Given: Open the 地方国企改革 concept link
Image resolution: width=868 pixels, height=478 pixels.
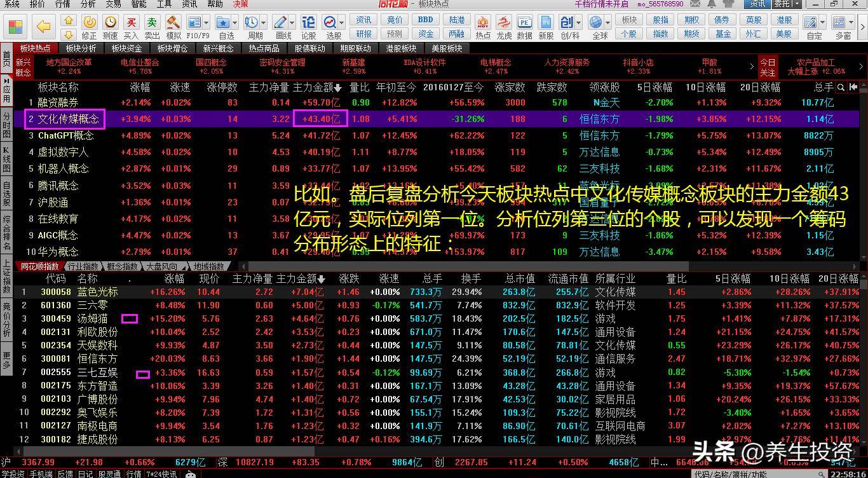Looking at the screenshot, I should click(x=69, y=62).
